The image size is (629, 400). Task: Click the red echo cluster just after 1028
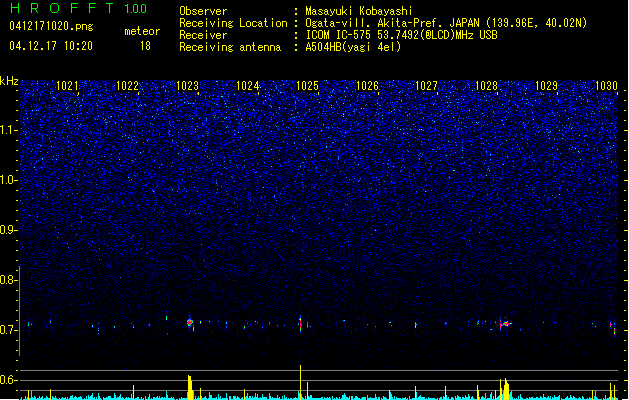pyautogui.click(x=506, y=323)
